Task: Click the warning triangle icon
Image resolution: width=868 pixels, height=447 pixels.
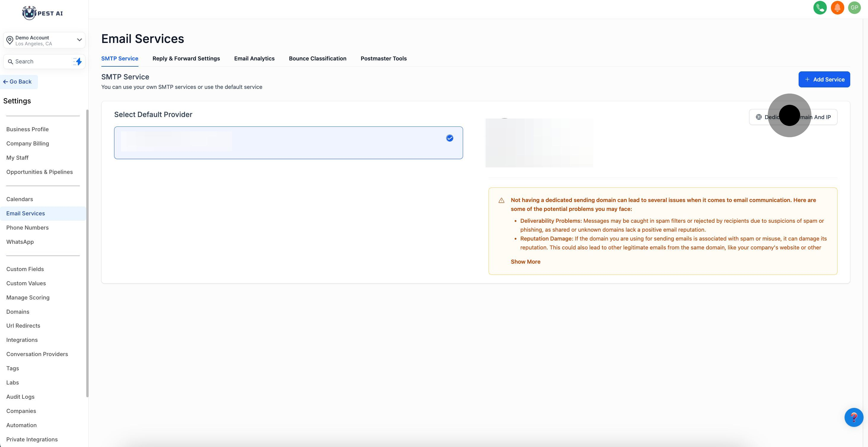Action: tap(501, 201)
